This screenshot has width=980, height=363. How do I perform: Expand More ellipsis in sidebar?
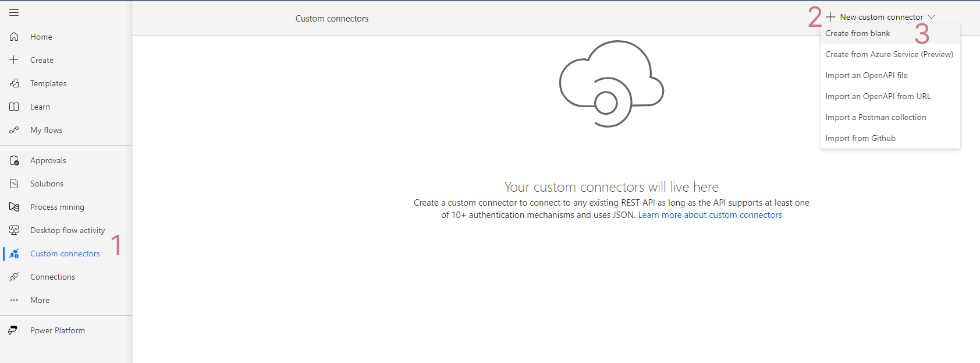[14, 300]
